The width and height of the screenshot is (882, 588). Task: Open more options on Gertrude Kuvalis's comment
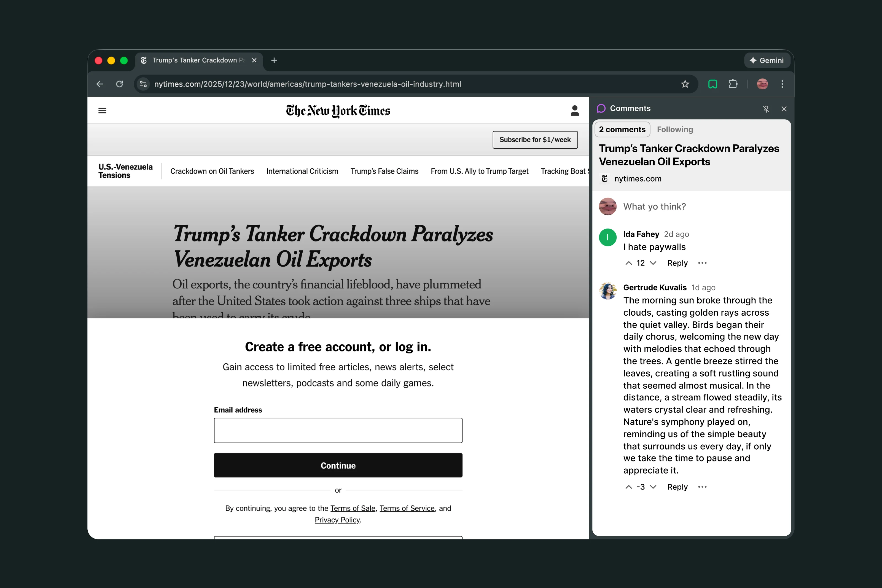[x=702, y=487]
